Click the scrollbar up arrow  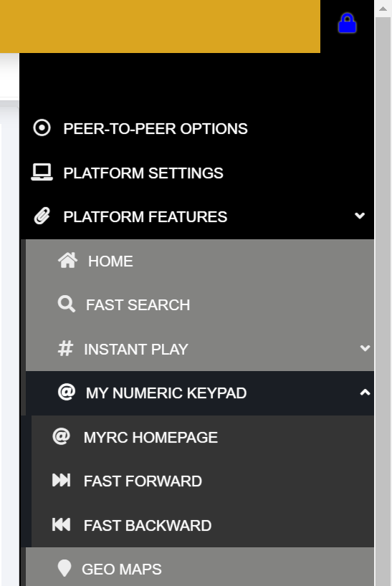pos(383,9)
